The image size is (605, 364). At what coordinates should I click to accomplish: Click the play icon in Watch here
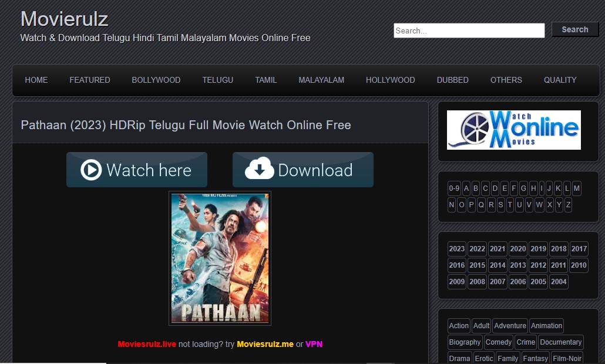pyautogui.click(x=91, y=170)
